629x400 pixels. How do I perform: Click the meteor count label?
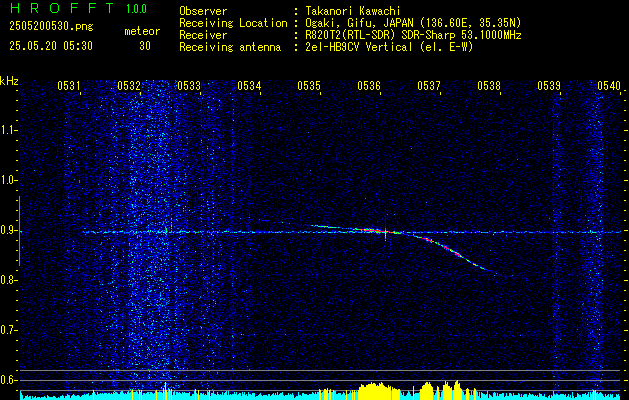[x=142, y=31]
